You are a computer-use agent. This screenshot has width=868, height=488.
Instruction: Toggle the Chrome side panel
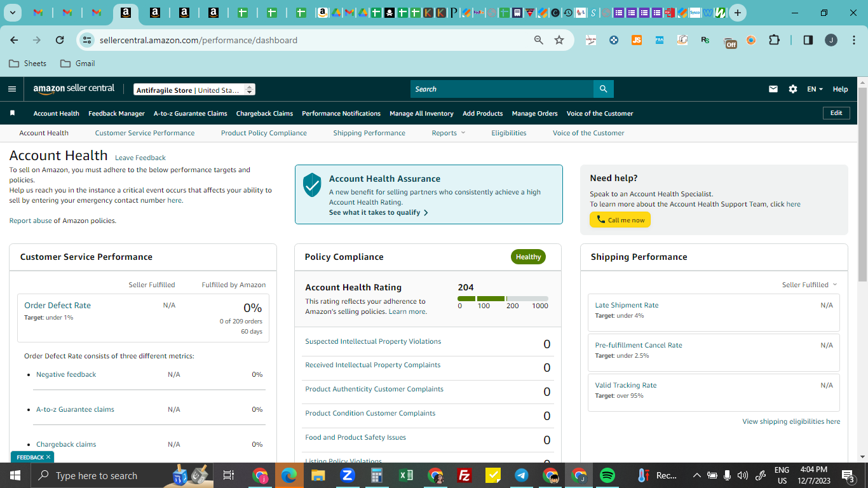coord(808,40)
